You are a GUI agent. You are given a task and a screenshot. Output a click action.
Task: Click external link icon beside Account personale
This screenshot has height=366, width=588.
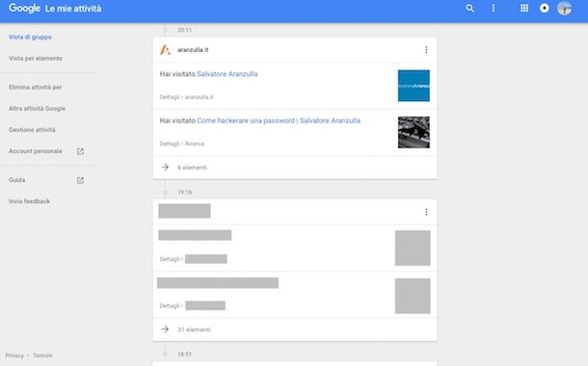pyautogui.click(x=80, y=151)
